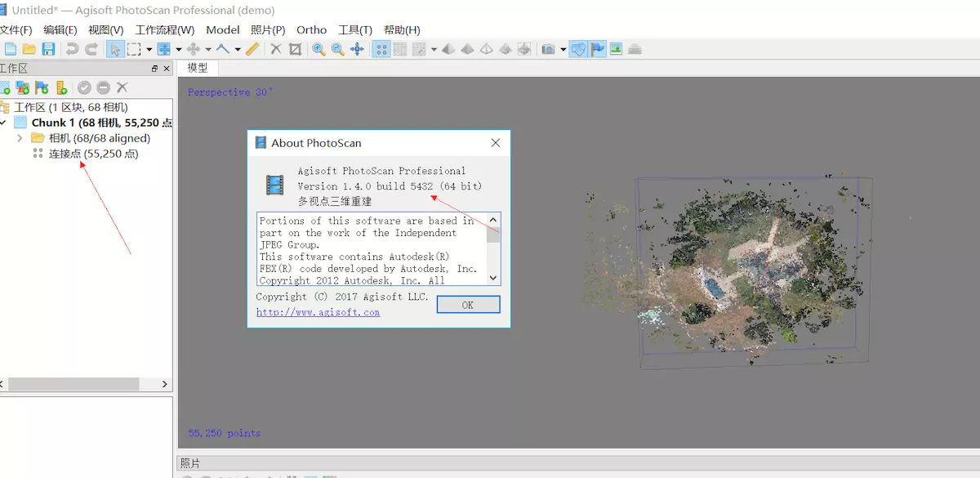This screenshot has width=980, height=478.
Task: Open the 帮助(H) menu
Action: [x=402, y=30]
